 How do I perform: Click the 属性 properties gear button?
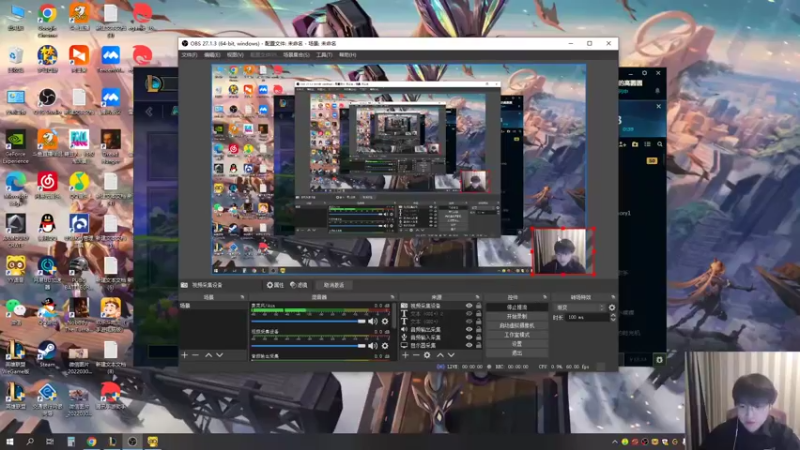275,285
